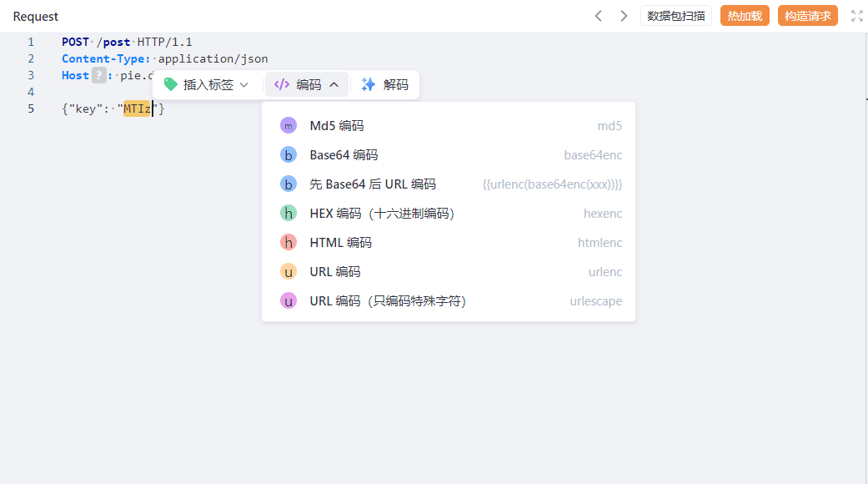Collapse the 编码 dropdown menu

(307, 84)
